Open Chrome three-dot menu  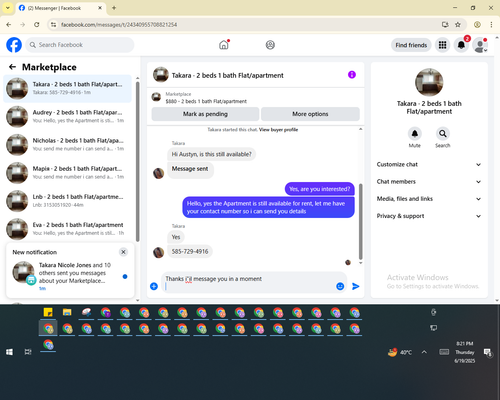pyautogui.click(x=491, y=25)
